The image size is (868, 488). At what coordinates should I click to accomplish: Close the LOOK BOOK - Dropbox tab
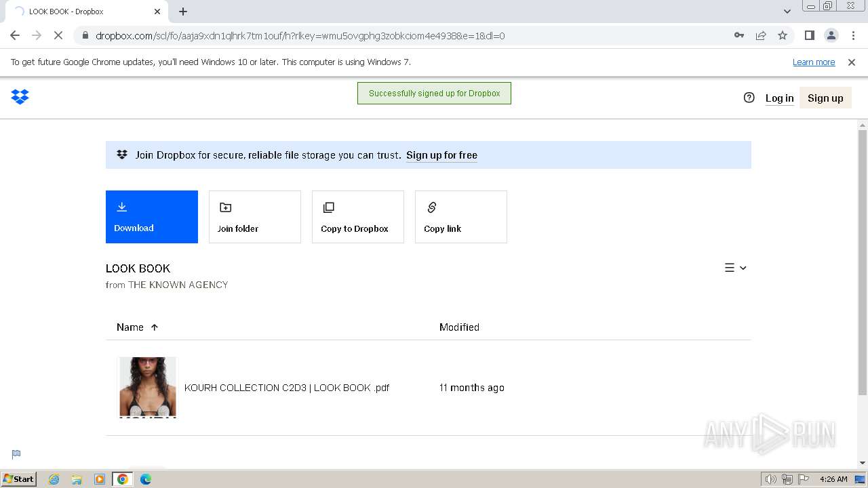tap(157, 12)
